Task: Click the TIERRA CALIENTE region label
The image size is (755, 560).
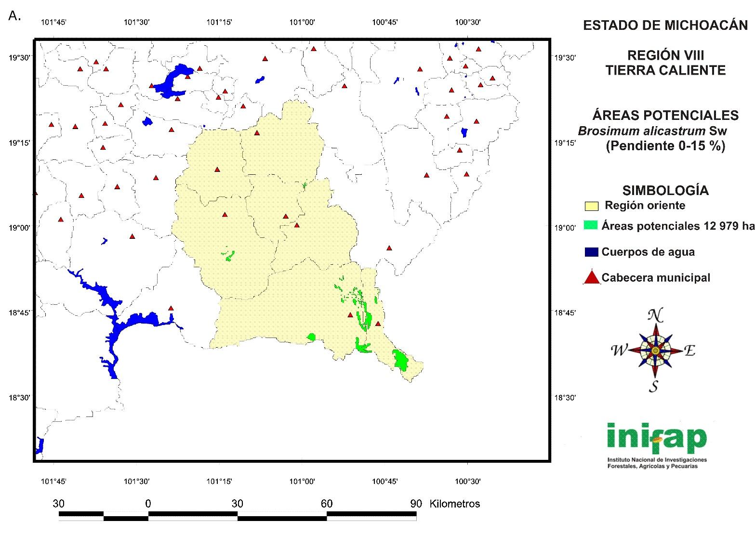Action: click(x=665, y=70)
